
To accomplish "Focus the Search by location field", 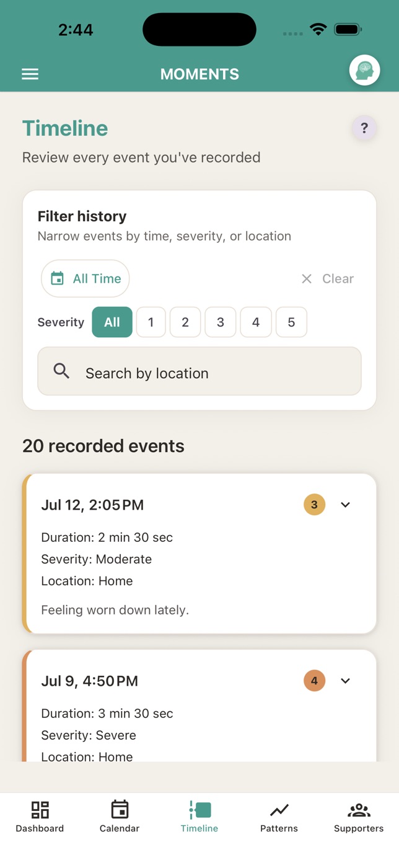I will pos(199,371).
